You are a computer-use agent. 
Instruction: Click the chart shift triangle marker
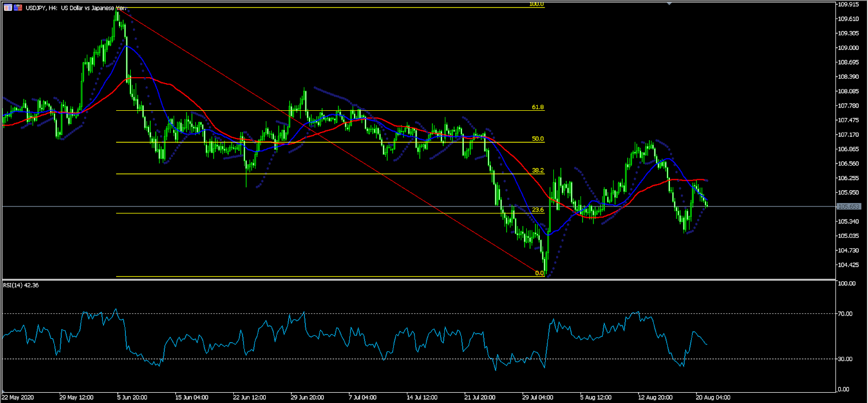point(669,4)
